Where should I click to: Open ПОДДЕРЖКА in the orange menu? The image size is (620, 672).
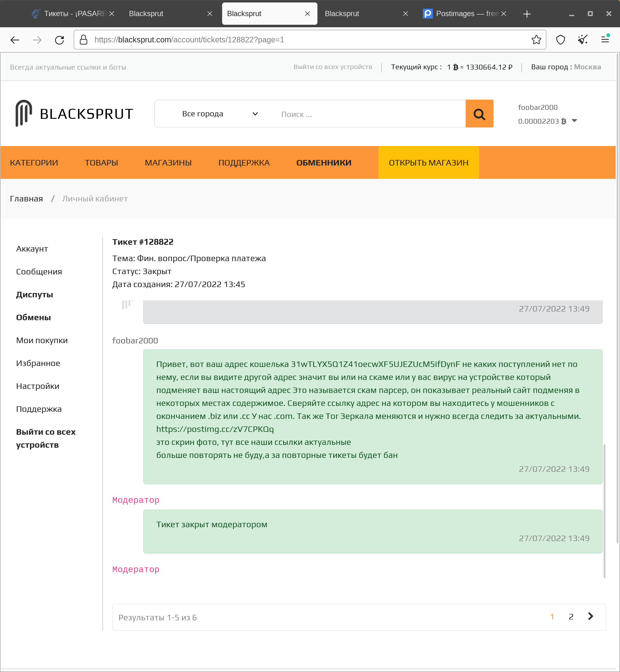[244, 163]
